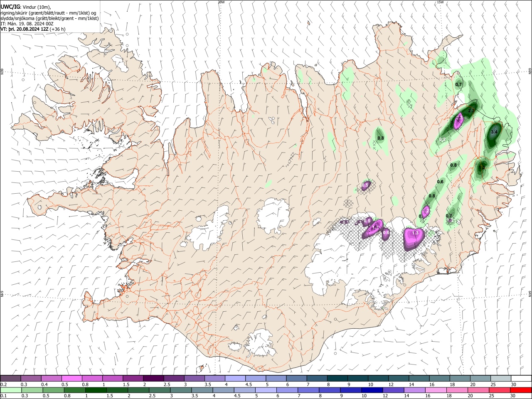The image size is (532, 399).
Task: Pick the lavender upper-scale swatch starting at 4
Action: (x=235, y=378)
